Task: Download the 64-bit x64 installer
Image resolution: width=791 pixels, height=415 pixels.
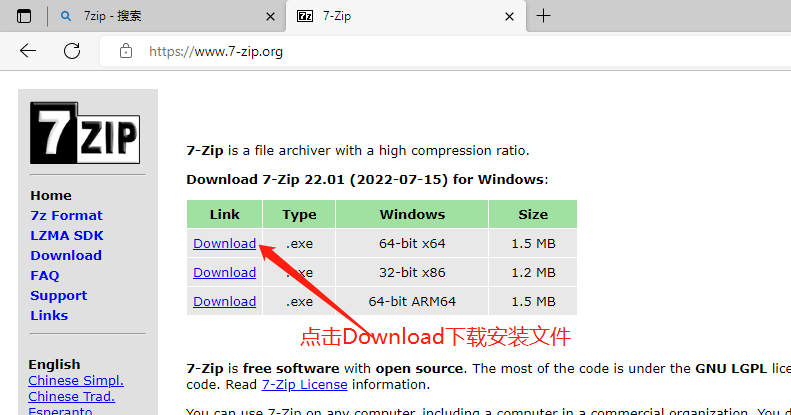Action: (x=224, y=244)
